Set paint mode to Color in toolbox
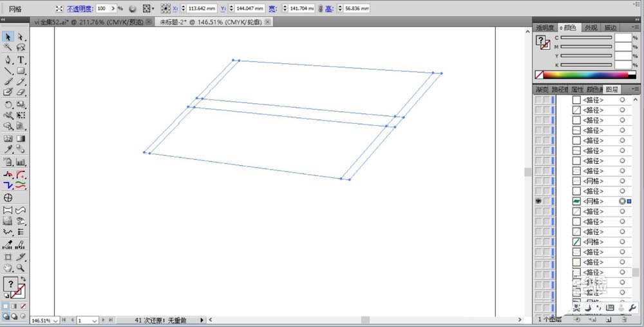This screenshot has width=644, height=327. tap(5, 306)
